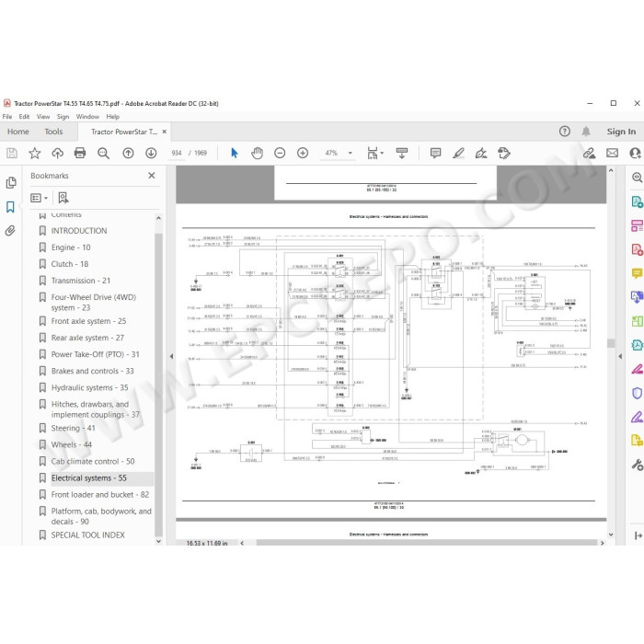Image resolution: width=644 pixels, height=644 pixels.
Task: Click the rotate/stamp tool icon
Action: [x=504, y=154]
